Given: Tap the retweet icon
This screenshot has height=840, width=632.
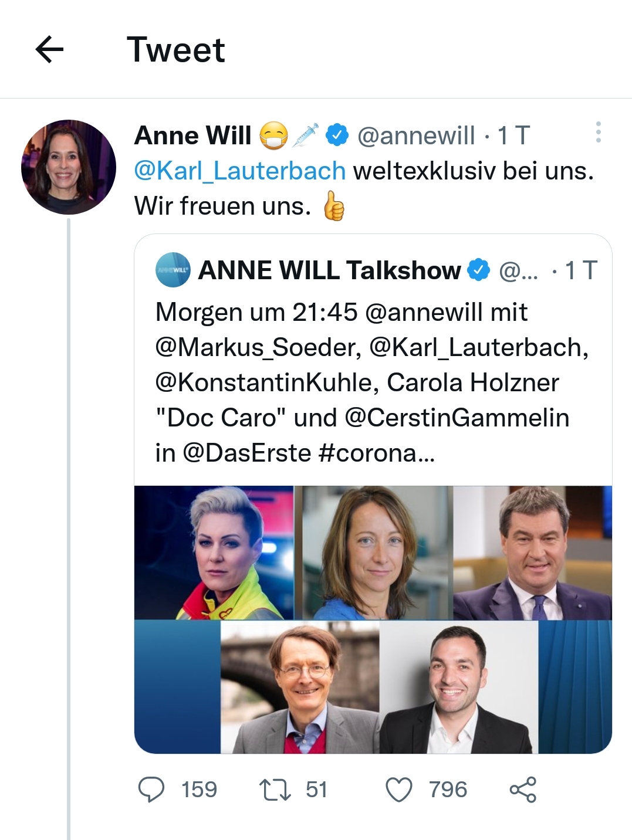Looking at the screenshot, I should [x=275, y=789].
